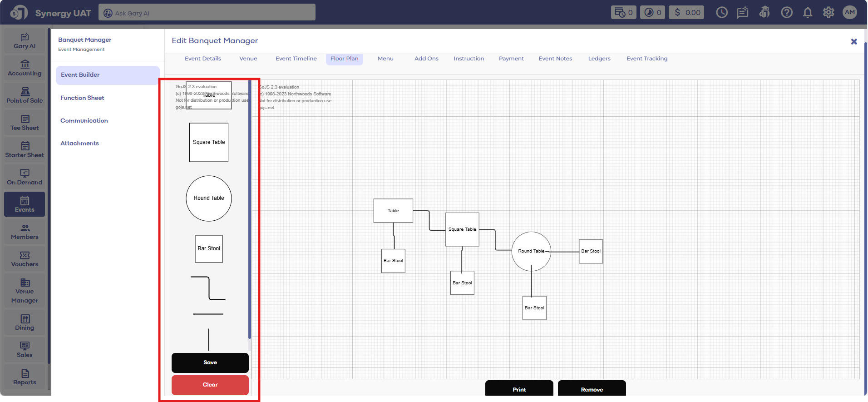Click the help question mark icon

click(x=786, y=13)
